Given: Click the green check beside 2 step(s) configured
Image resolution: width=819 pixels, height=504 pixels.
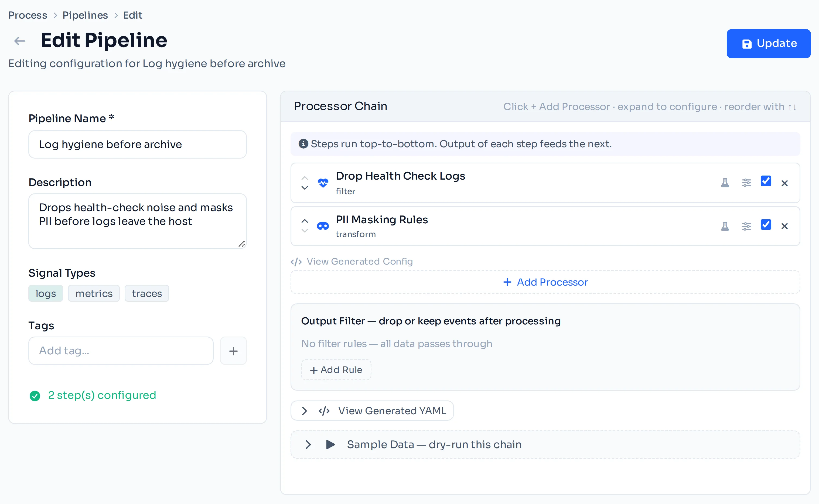Looking at the screenshot, I should point(35,396).
